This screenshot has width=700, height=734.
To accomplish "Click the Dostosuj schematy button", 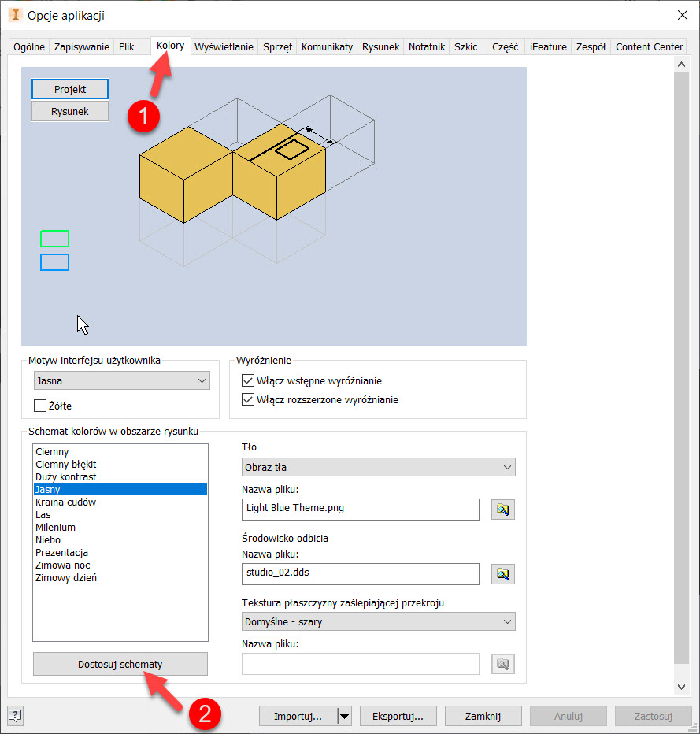I will pos(120,664).
